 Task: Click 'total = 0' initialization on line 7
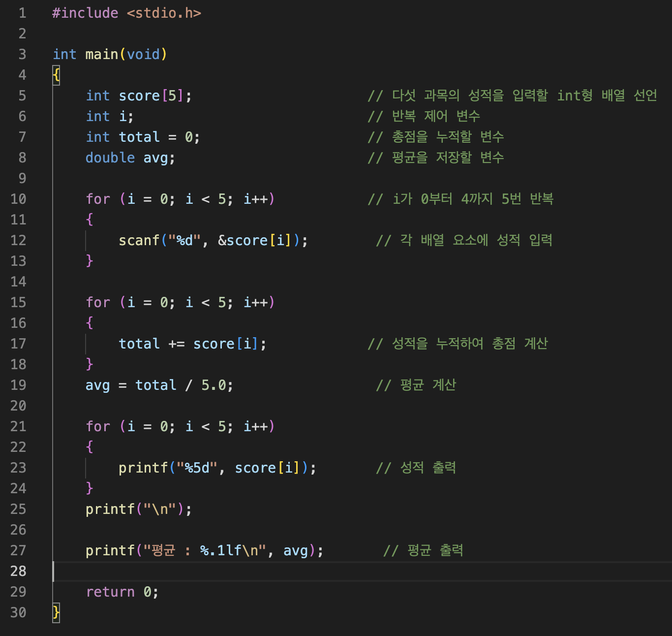tap(155, 137)
